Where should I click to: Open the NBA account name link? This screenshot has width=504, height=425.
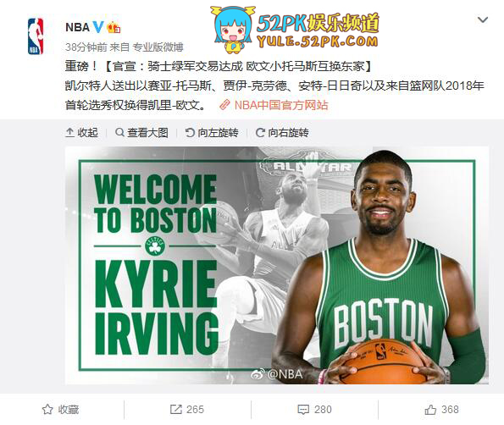tap(77, 27)
